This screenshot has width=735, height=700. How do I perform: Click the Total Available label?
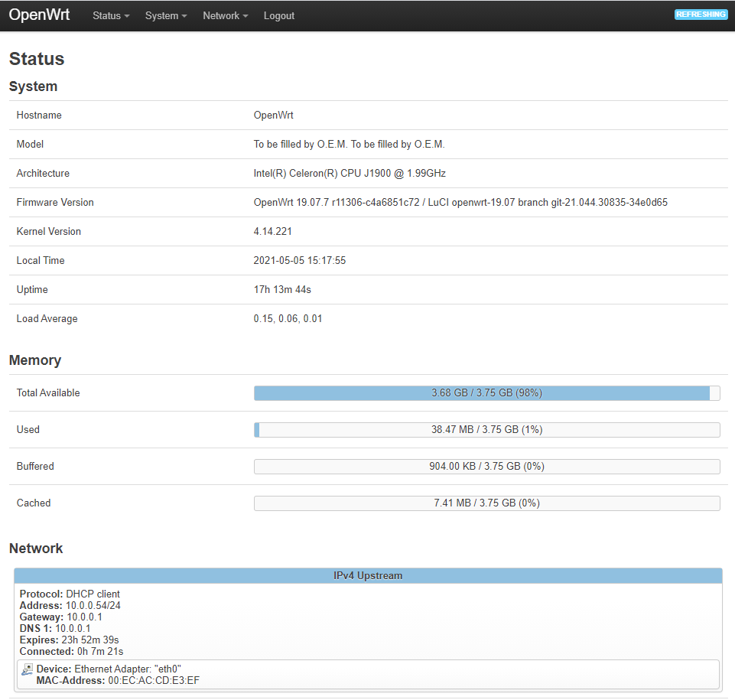point(48,393)
